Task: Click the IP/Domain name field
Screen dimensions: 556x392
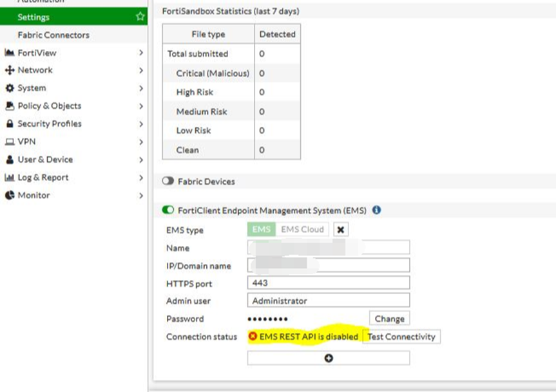Action: [329, 265]
